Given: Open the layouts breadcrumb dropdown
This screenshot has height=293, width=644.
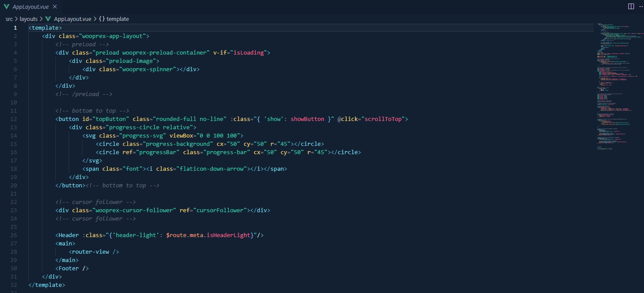Looking at the screenshot, I should pos(29,19).
